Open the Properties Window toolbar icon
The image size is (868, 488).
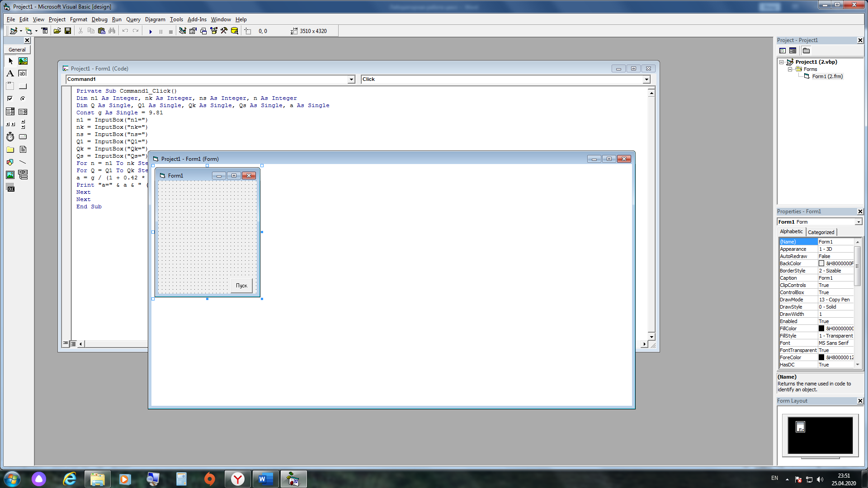tap(193, 31)
